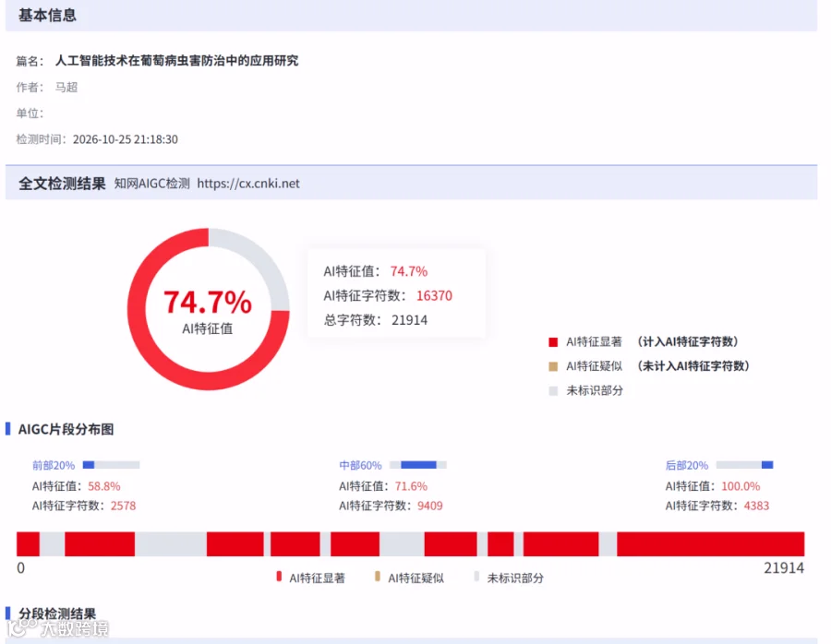Click front section character count 2578
This screenshot has width=831, height=644.
click(123, 506)
